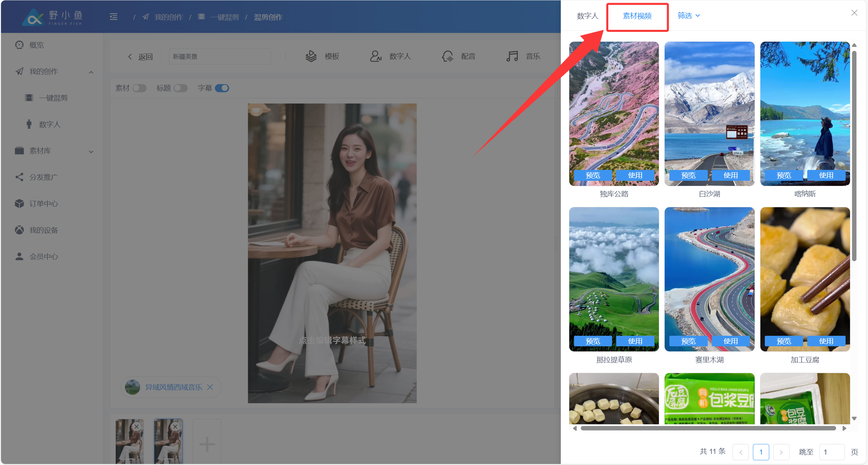Turn off the 字幕 subtitle toggle
Screen dimensions: 868x465
click(222, 88)
